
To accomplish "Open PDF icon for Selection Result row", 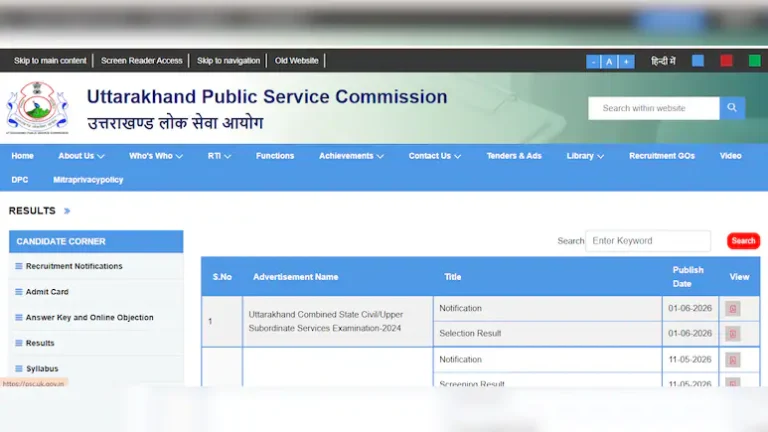I will tap(733, 334).
